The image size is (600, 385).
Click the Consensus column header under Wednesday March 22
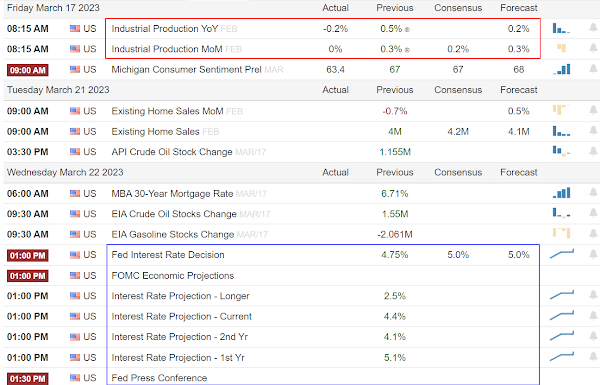click(458, 172)
